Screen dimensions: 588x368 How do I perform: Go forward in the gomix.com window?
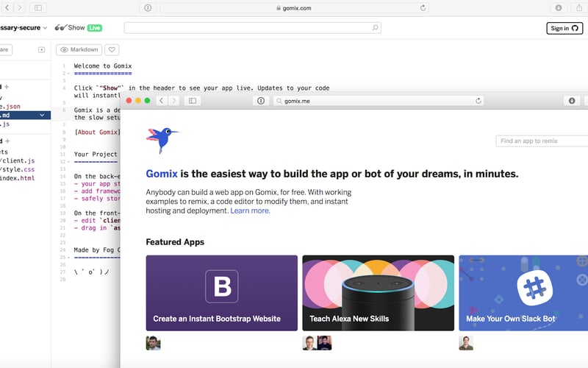20,7
